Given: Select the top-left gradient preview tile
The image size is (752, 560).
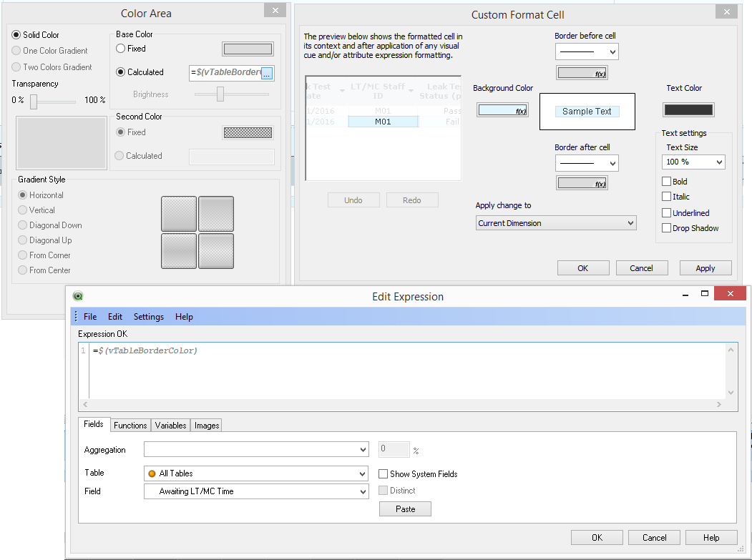Looking at the screenshot, I should [x=179, y=214].
